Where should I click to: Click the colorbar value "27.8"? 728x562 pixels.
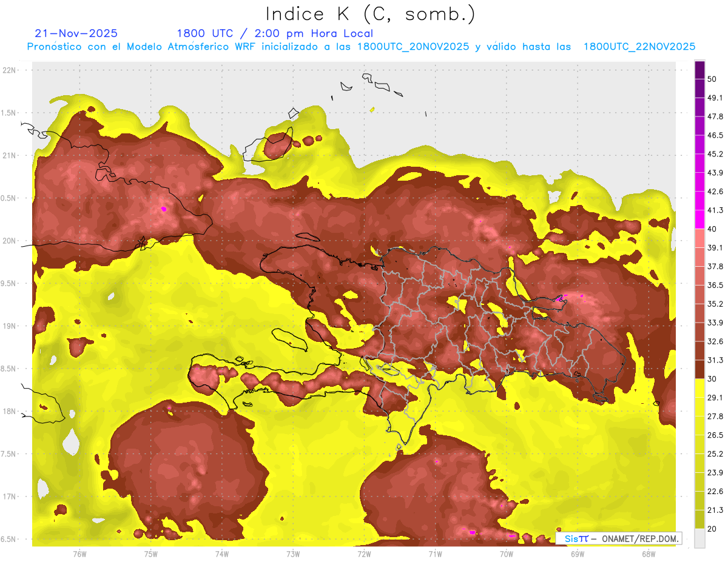pos(715,416)
